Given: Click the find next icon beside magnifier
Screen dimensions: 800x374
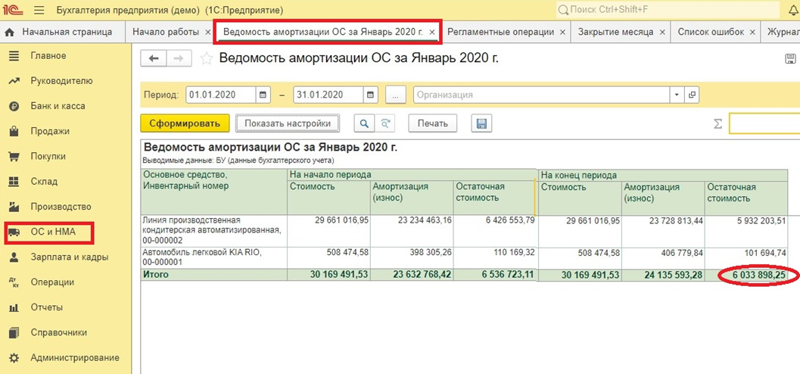Looking at the screenshot, I should pos(385,123).
